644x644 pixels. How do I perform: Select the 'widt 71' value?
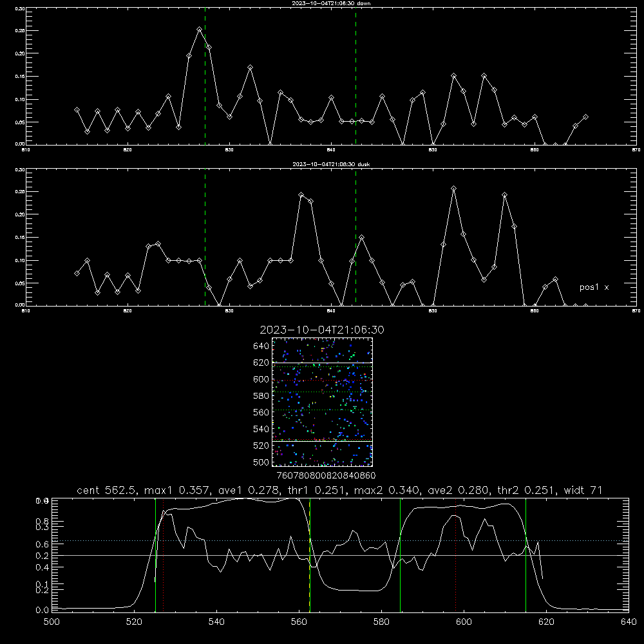pos(583,490)
